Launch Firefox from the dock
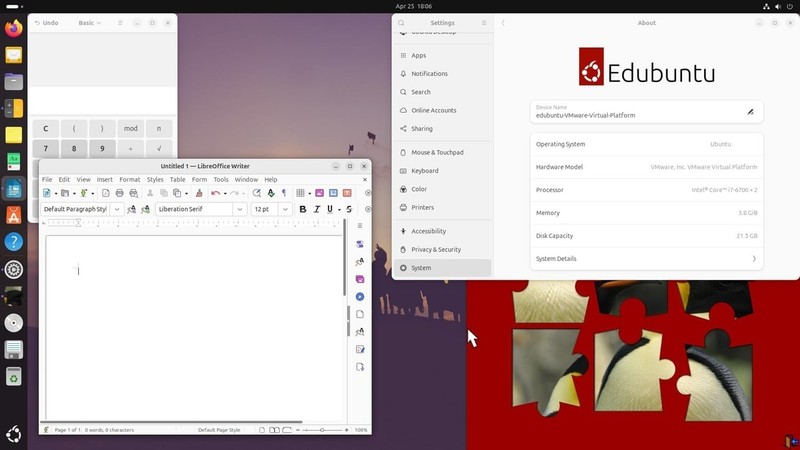This screenshot has height=450, width=800. (14, 28)
